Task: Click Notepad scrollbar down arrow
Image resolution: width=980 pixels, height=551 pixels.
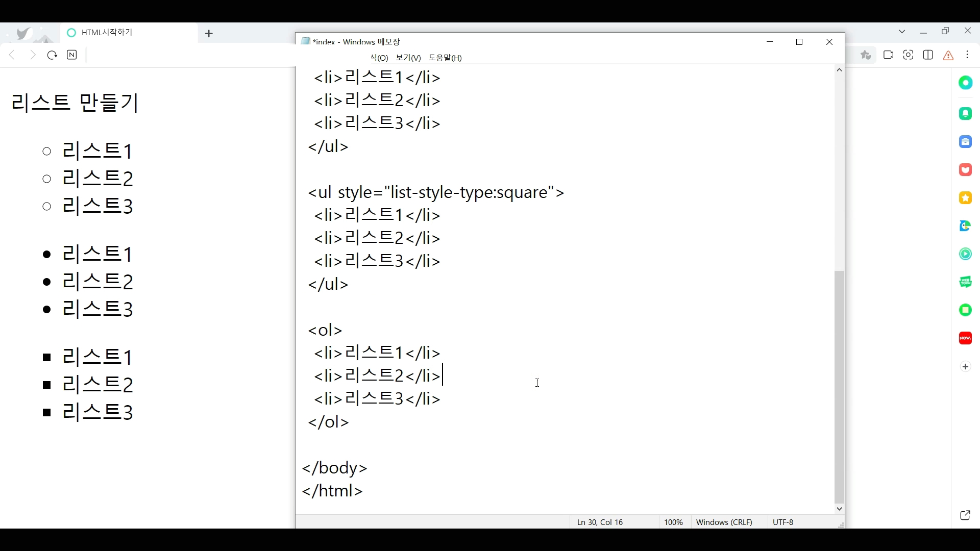Action: point(839,509)
